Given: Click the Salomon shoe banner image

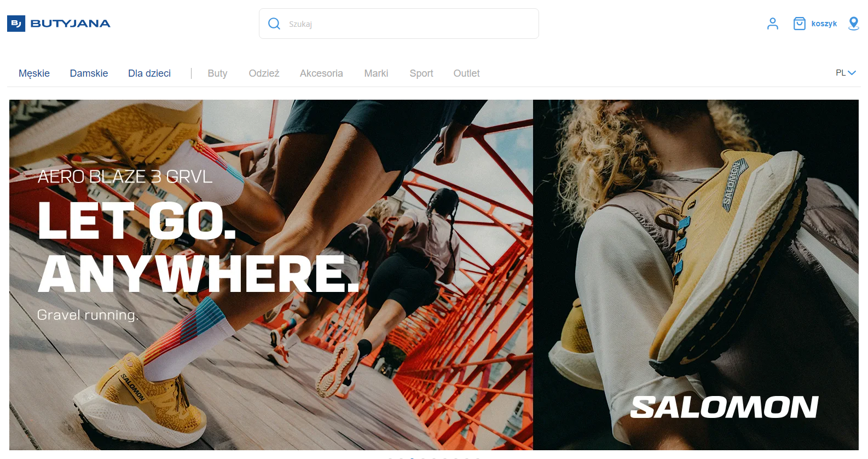Looking at the screenshot, I should pyautogui.click(x=696, y=275).
